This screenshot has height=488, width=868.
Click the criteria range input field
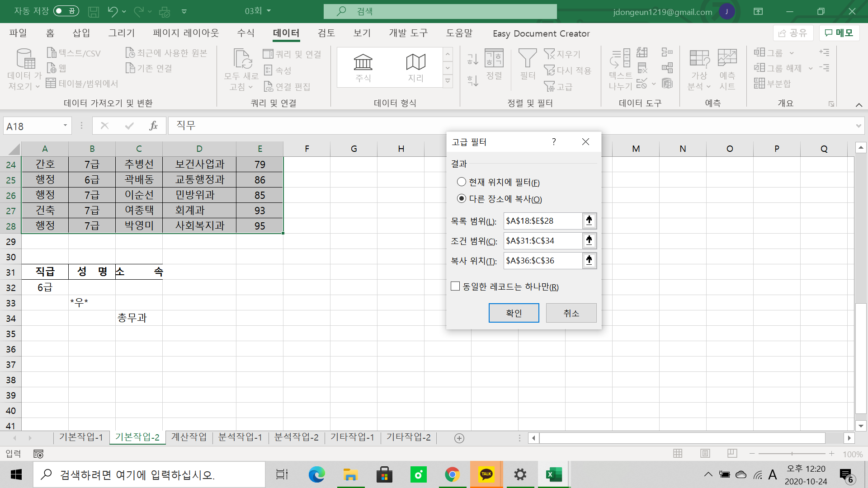pyautogui.click(x=542, y=241)
